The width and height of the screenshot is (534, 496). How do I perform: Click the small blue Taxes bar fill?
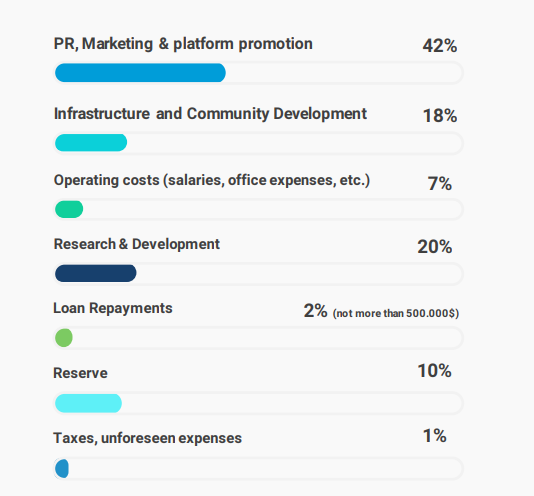[62, 469]
